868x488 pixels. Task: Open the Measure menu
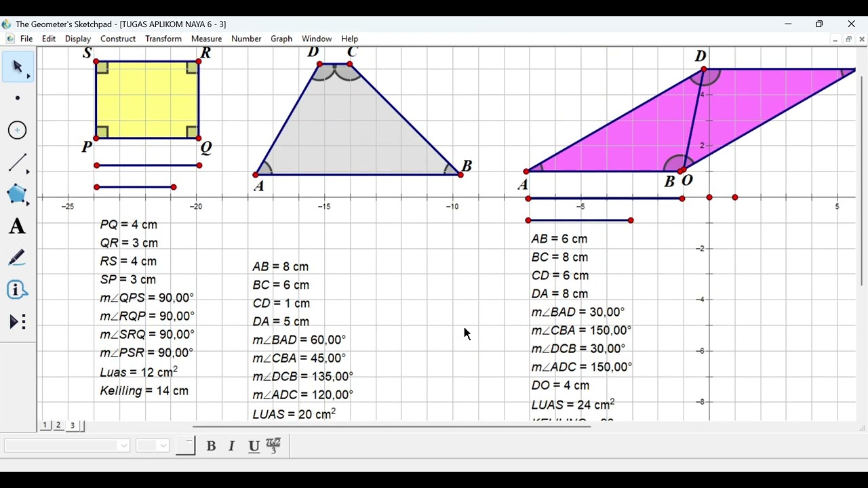pyautogui.click(x=207, y=39)
